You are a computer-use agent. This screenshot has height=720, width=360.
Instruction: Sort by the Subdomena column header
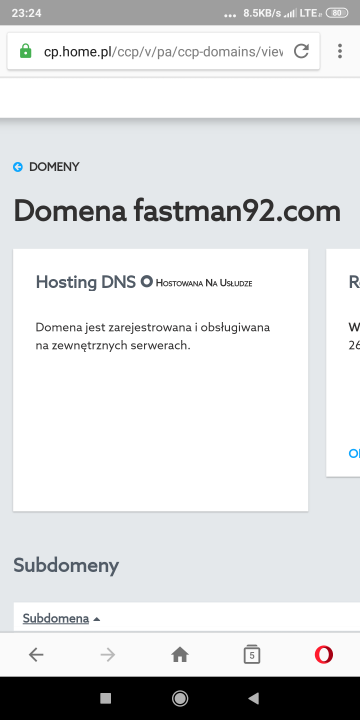(56, 619)
